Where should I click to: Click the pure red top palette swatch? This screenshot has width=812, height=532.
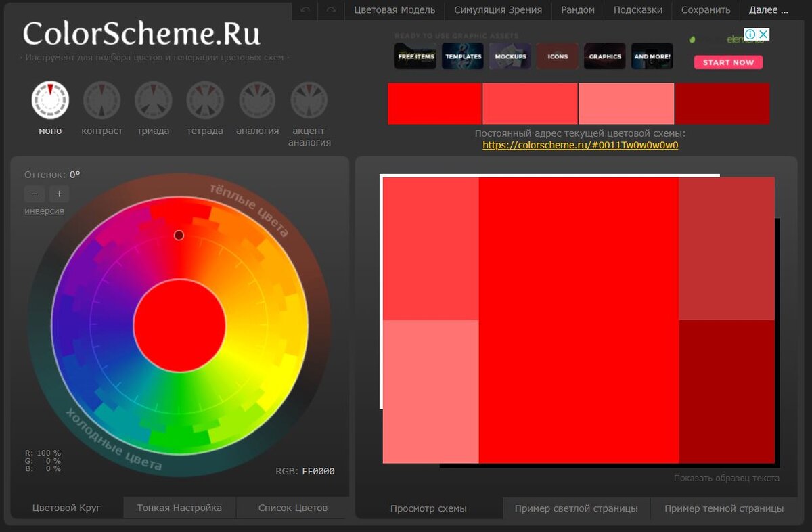click(434, 104)
